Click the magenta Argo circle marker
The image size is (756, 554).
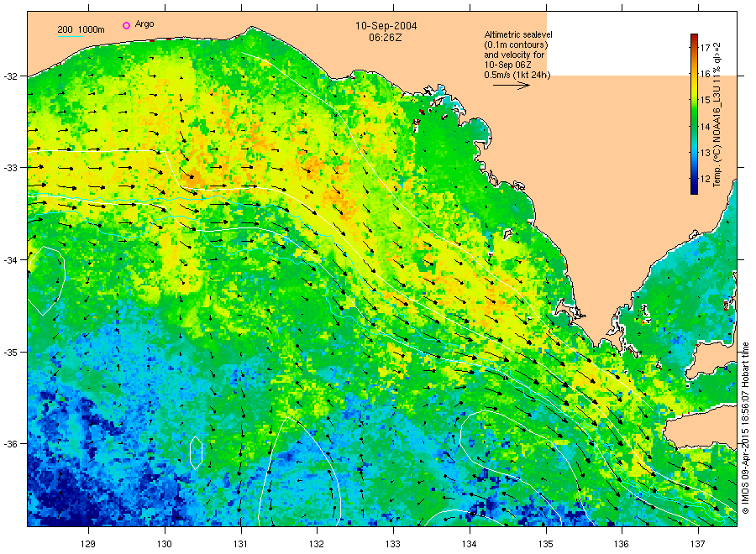pyautogui.click(x=126, y=25)
